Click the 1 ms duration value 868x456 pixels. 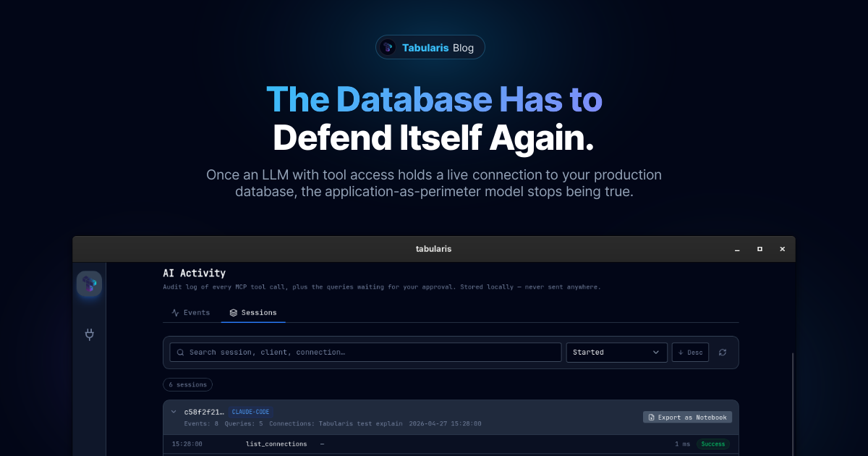click(x=682, y=444)
